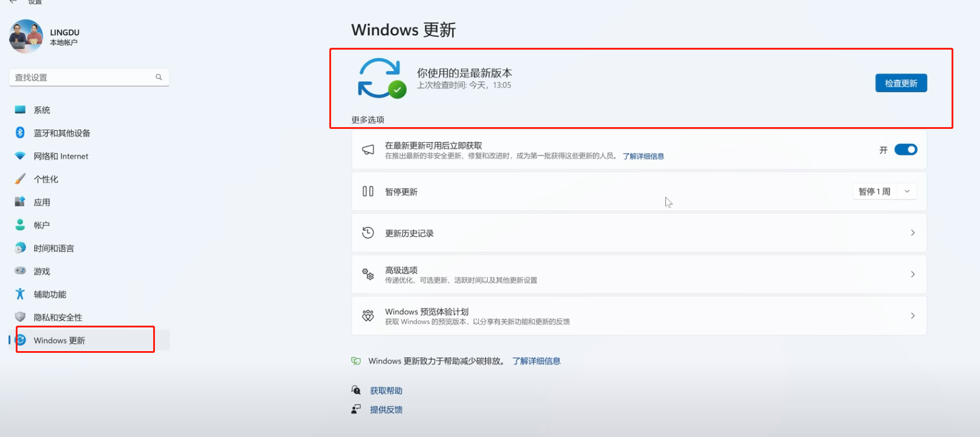Open the LINGDU account profile picture
The height and width of the screenshot is (437, 980).
[26, 36]
